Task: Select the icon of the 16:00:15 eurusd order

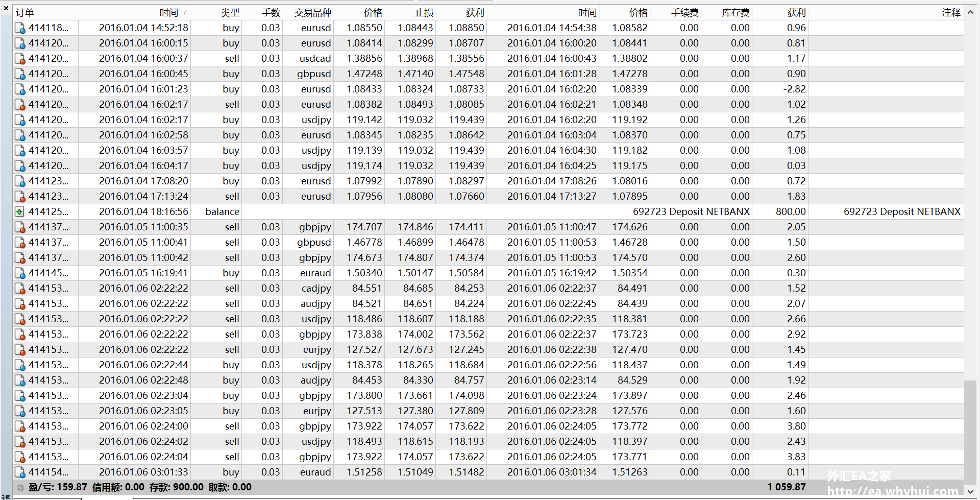Action: tap(20, 43)
